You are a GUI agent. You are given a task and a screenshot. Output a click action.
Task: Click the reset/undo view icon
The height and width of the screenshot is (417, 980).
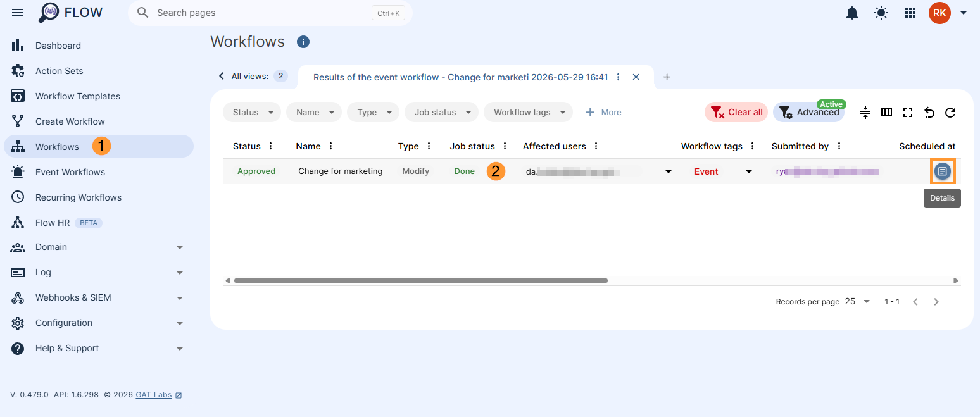click(x=929, y=113)
